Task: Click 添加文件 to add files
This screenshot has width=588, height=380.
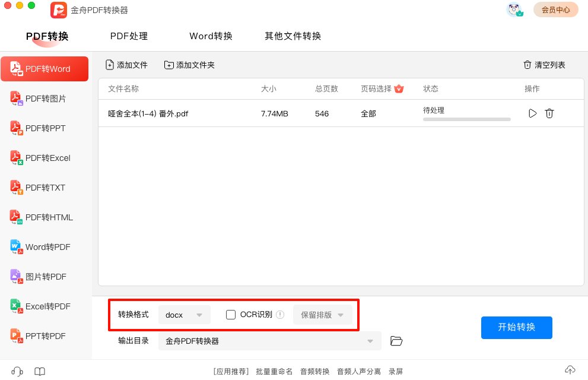Action: pyautogui.click(x=126, y=65)
